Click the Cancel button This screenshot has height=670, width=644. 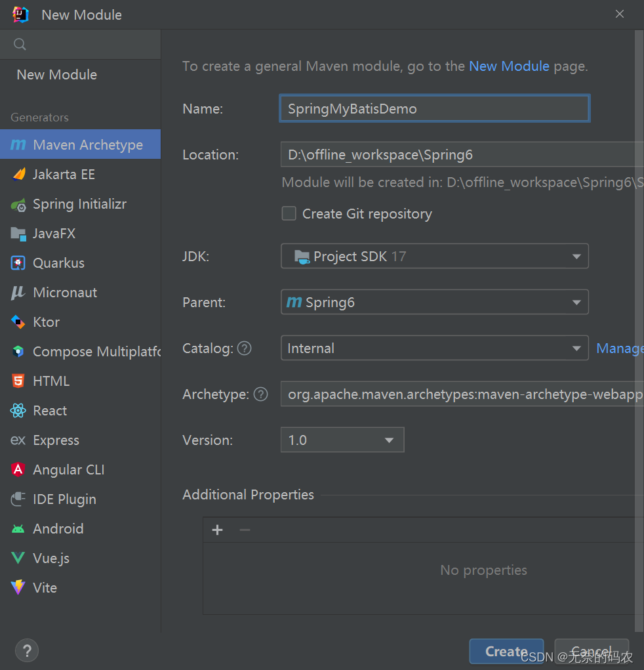[x=592, y=651]
